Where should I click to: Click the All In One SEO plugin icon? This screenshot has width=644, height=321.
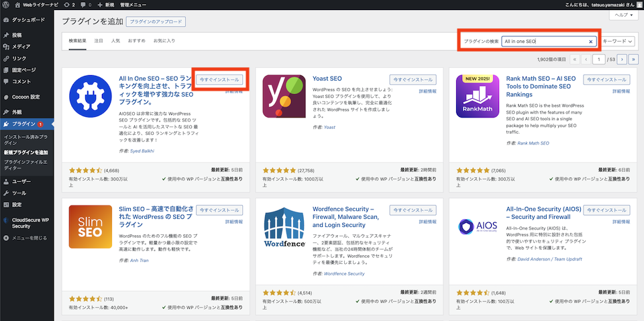pyautogui.click(x=91, y=96)
